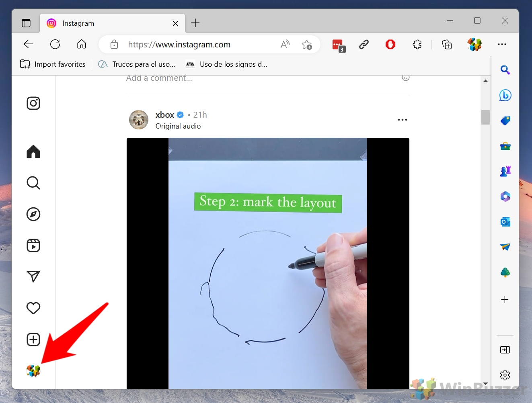The height and width of the screenshot is (403, 532).
Task: View site information lock icon
Action: 114,44
